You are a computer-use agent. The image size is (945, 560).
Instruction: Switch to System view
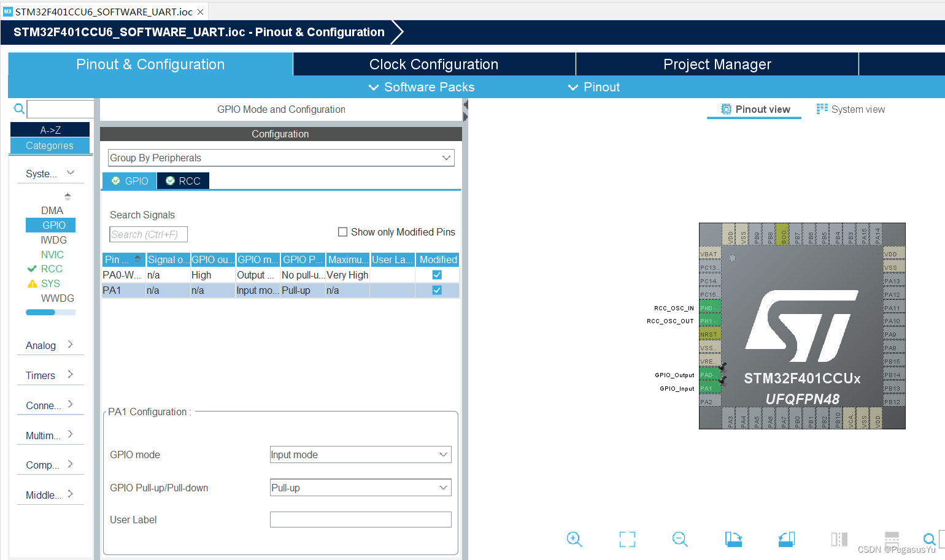851,109
